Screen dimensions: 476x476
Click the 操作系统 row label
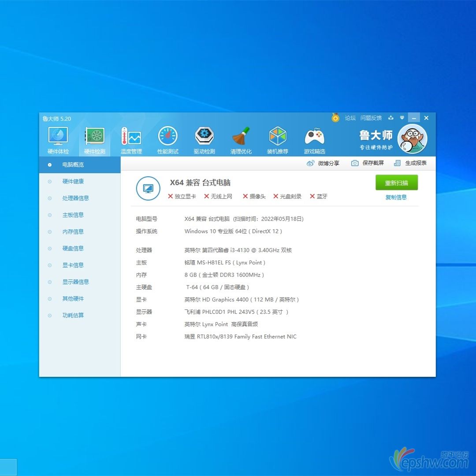[x=147, y=231]
